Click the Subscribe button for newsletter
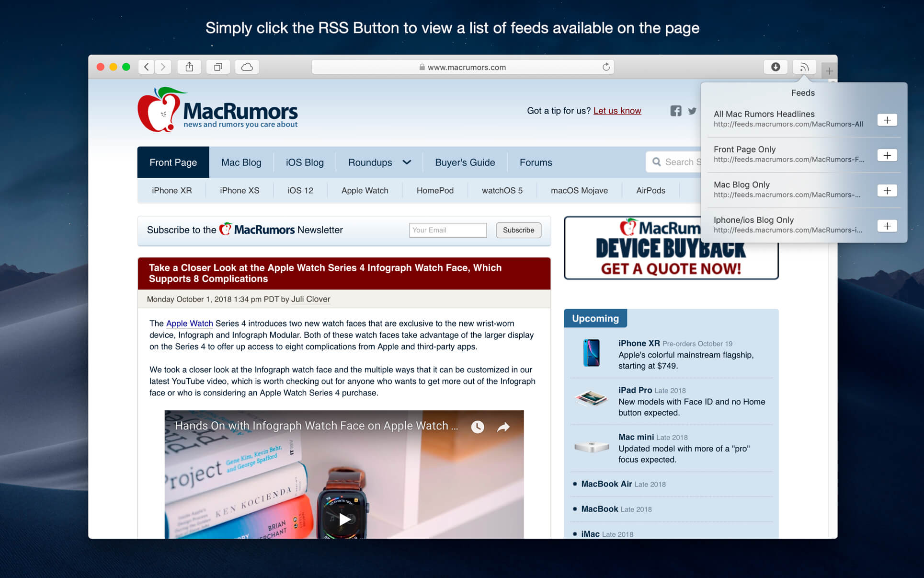 tap(518, 230)
